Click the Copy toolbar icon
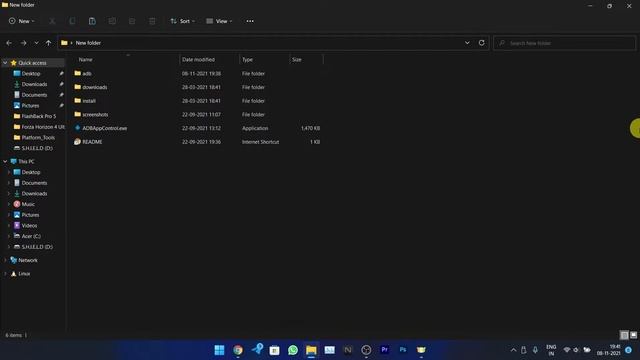640x360 pixels. point(72,21)
